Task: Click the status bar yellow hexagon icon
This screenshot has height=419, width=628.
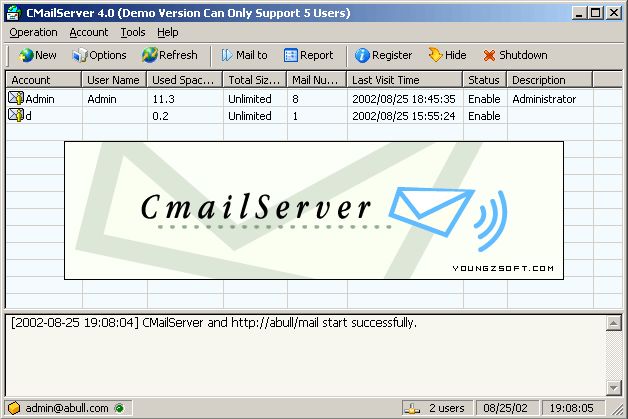Action: point(14,408)
